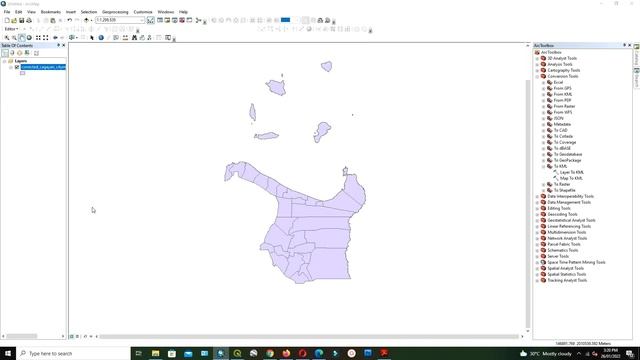Select the Zoom Out tool
This screenshot has width=640, height=360.
tap(14, 38)
